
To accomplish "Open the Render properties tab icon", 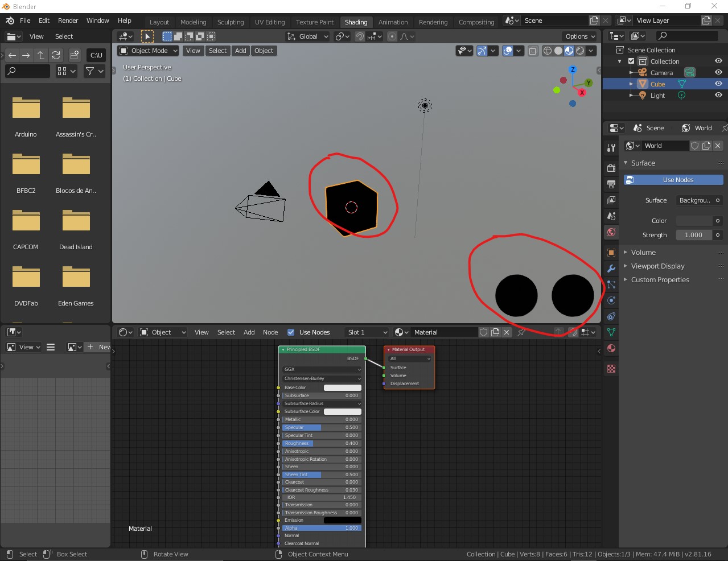I will [611, 168].
